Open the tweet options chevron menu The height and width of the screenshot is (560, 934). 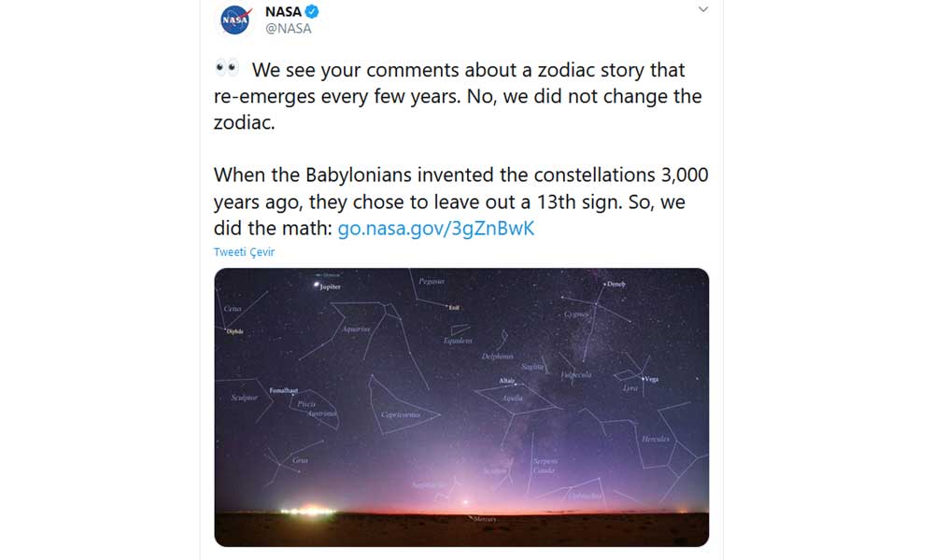703,9
